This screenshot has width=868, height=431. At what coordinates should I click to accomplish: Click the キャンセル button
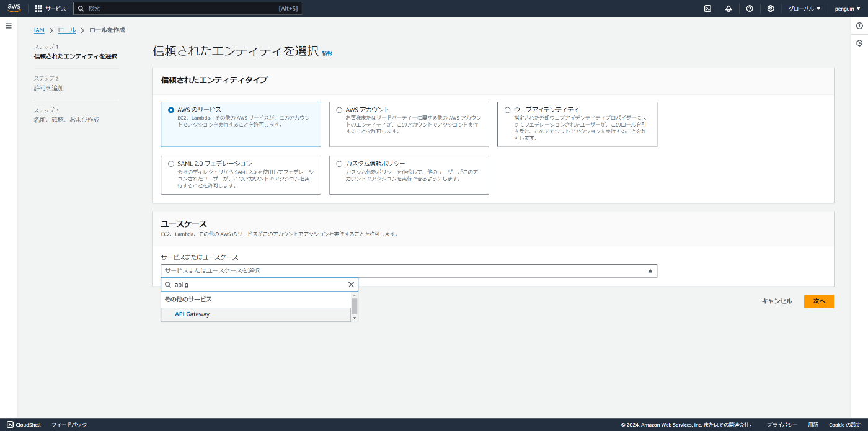click(x=777, y=301)
